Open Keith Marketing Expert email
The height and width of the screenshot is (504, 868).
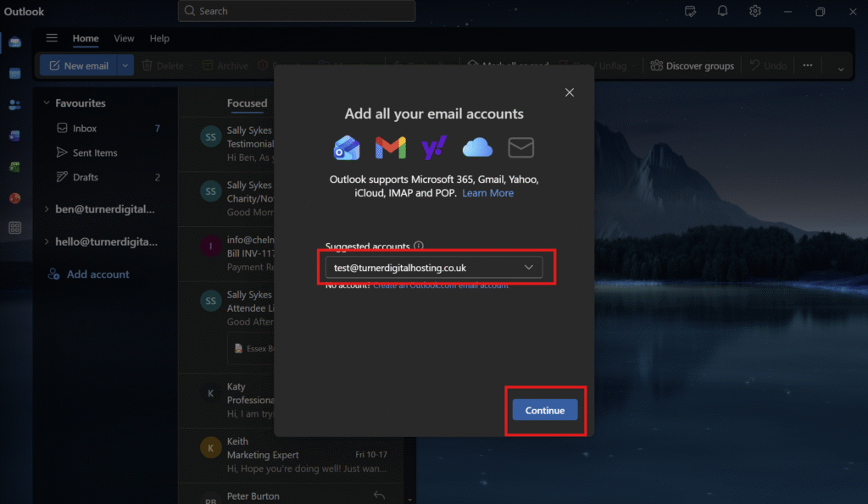pyautogui.click(x=292, y=455)
